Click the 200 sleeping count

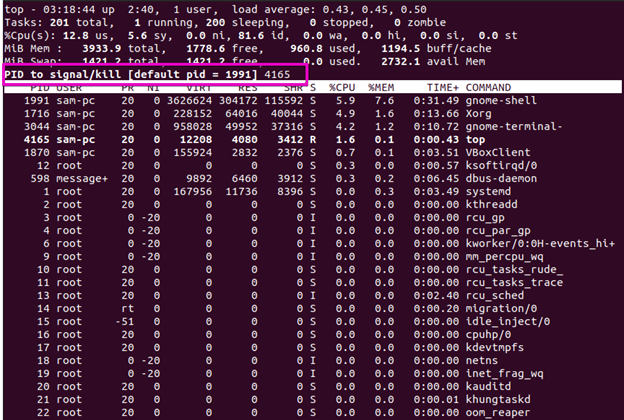point(215,23)
